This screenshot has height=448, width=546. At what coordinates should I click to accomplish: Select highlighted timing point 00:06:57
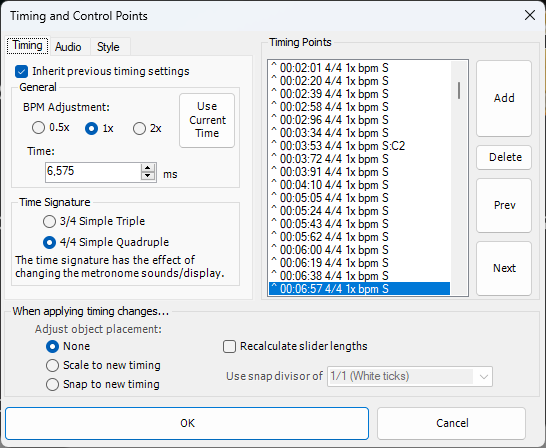[x=359, y=289]
